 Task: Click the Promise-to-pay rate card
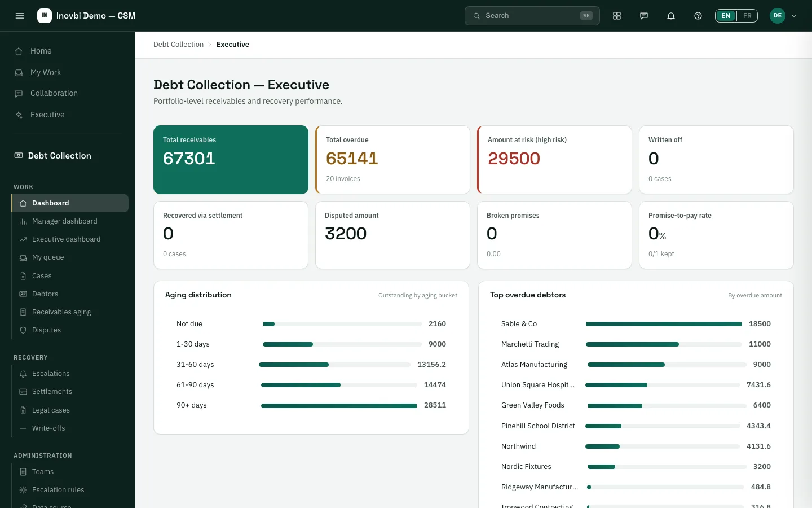tap(716, 235)
